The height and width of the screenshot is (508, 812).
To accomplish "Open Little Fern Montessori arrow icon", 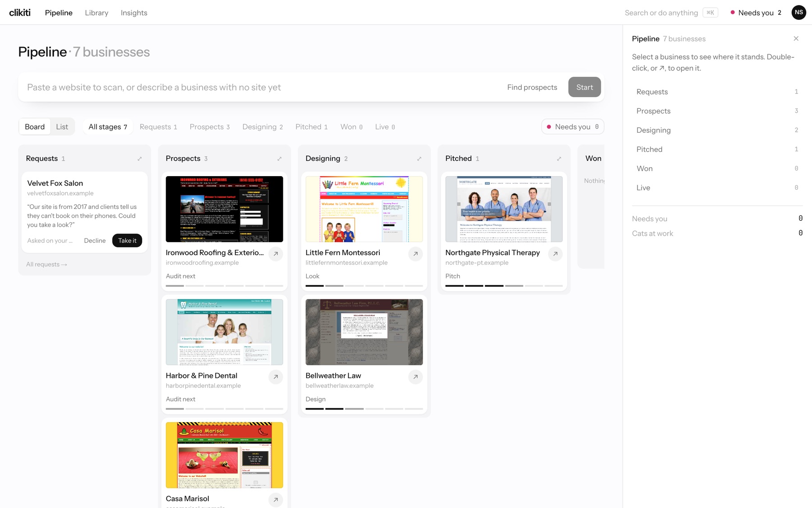I will click(x=415, y=254).
